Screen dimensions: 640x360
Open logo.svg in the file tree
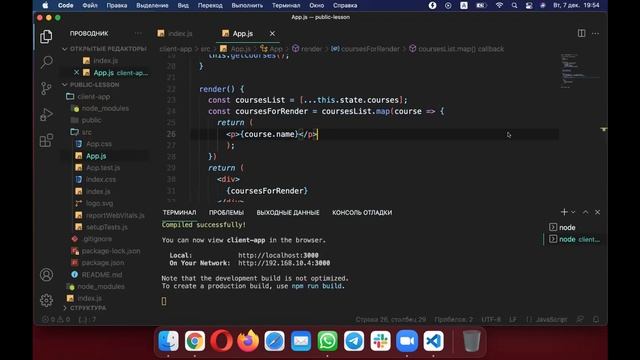100,203
